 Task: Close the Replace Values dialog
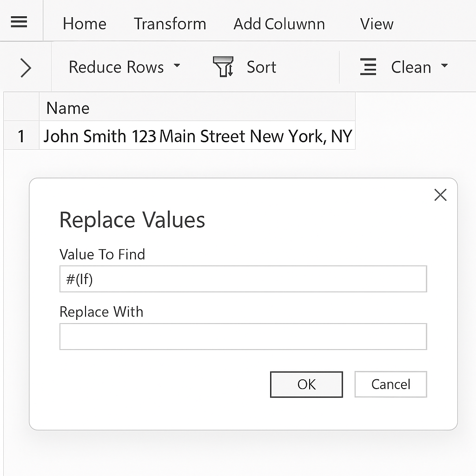coord(440,195)
